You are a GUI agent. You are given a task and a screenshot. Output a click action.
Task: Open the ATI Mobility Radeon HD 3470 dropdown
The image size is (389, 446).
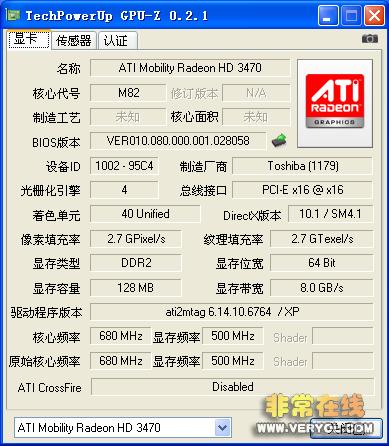[x=123, y=428]
